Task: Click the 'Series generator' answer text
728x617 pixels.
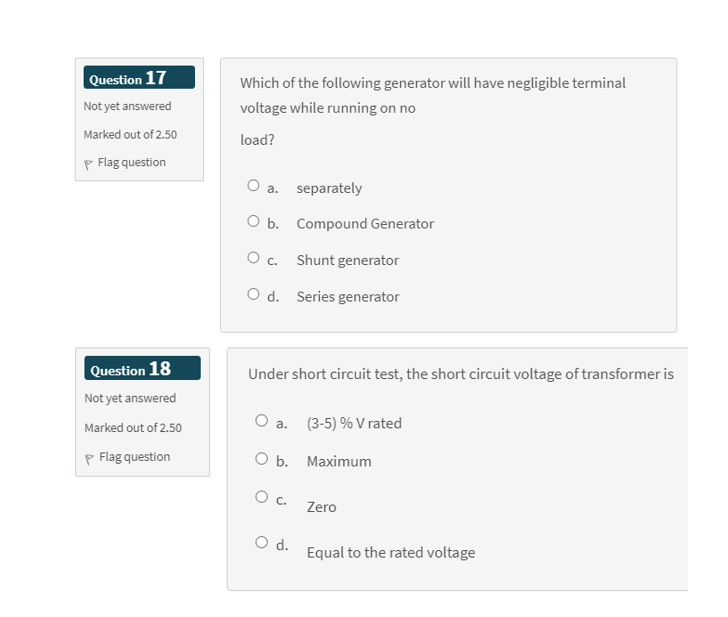Action: [x=348, y=297]
